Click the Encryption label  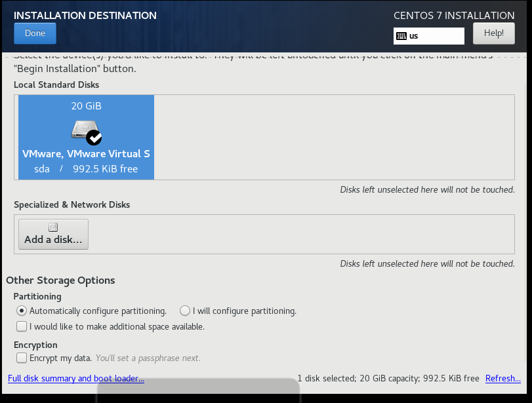point(35,345)
